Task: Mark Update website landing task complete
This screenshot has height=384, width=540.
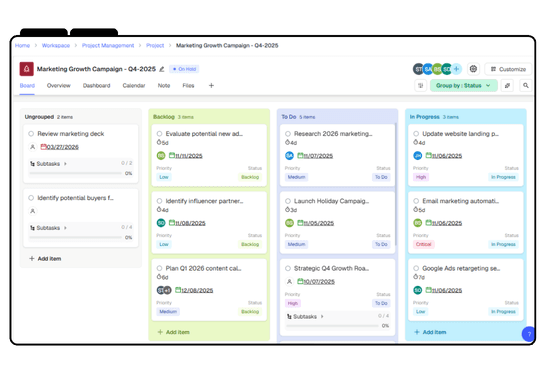Action: click(x=416, y=134)
